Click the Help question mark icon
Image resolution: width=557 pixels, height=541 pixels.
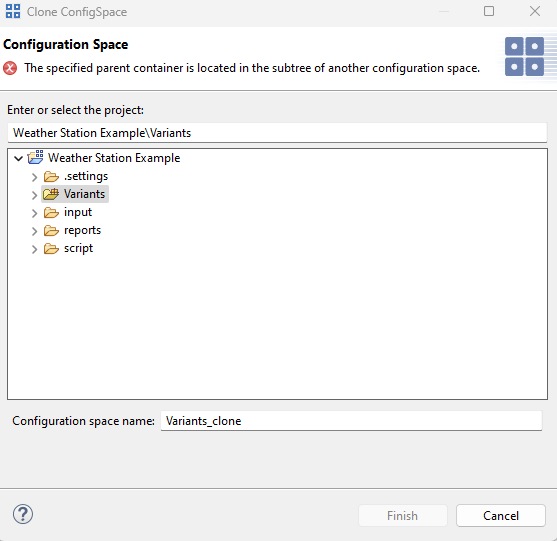coord(23,514)
